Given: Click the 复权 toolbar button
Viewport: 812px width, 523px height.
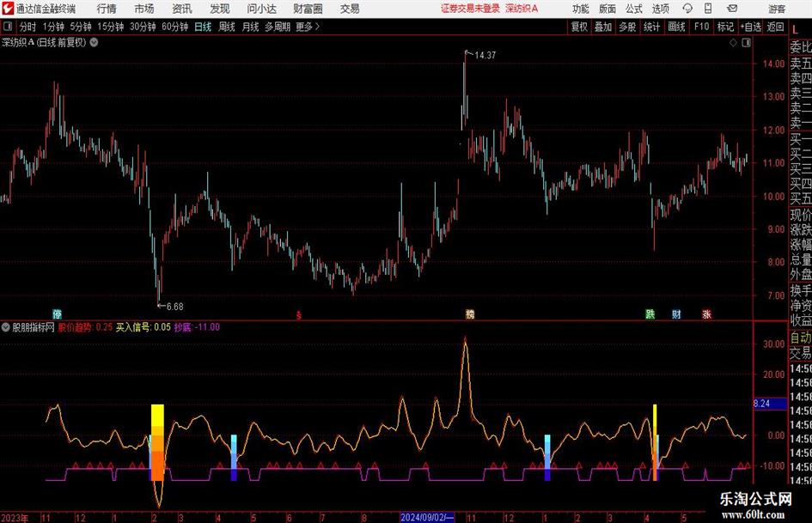Looking at the screenshot, I should pos(579,27).
